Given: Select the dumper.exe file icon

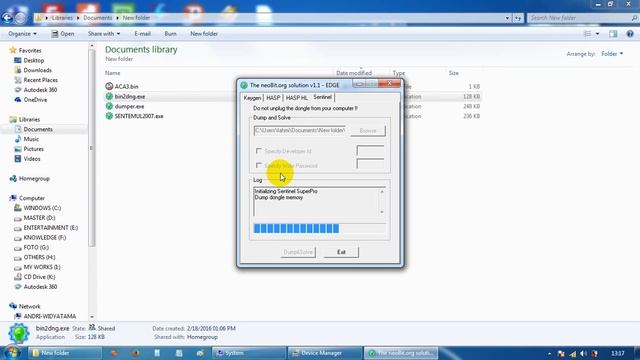Looking at the screenshot, I should click(109, 106).
